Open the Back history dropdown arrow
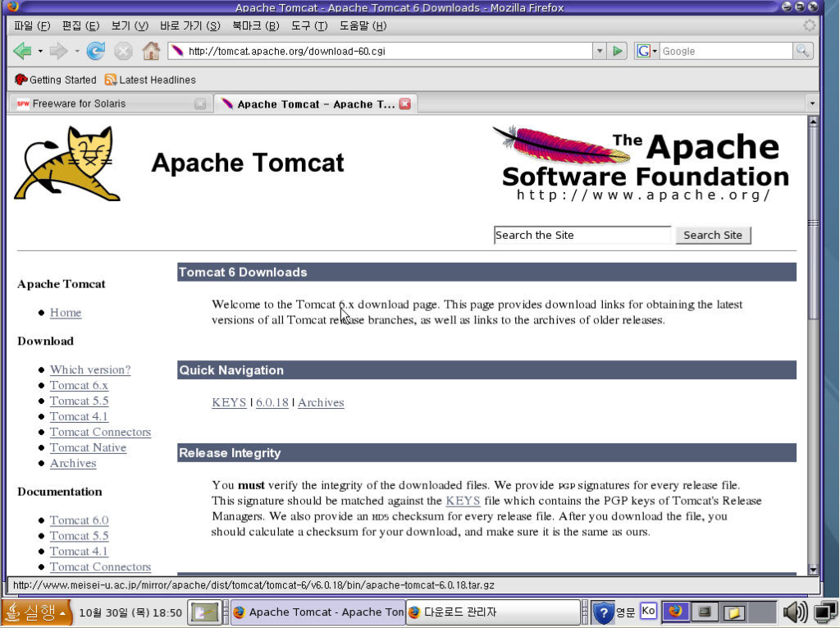 point(40,52)
